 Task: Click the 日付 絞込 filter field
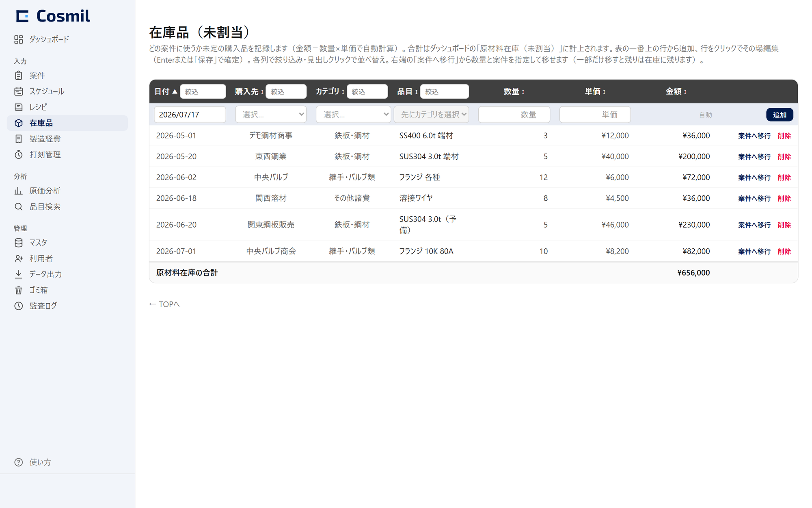203,91
